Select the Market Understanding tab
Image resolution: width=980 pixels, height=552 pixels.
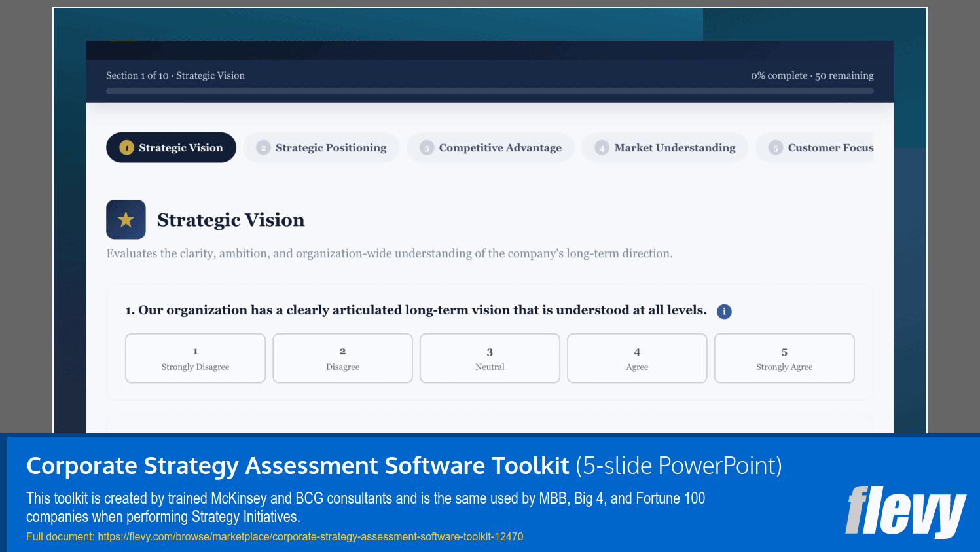pos(665,147)
